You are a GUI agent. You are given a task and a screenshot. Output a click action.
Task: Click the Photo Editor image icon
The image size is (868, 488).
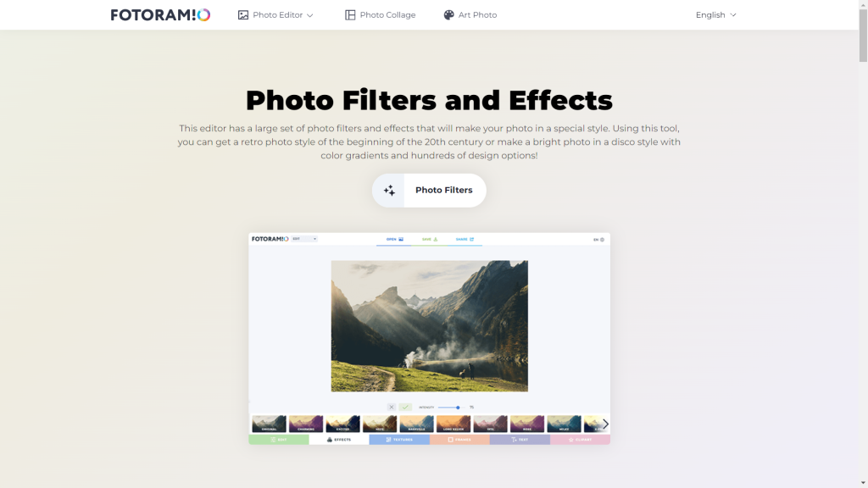pos(243,15)
